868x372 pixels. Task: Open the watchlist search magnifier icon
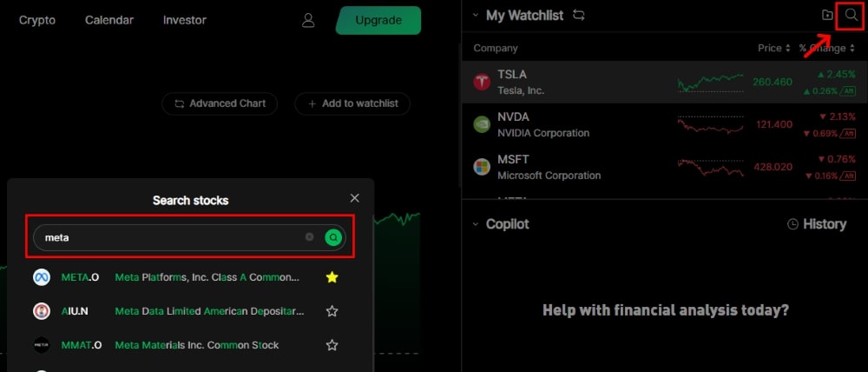click(851, 16)
